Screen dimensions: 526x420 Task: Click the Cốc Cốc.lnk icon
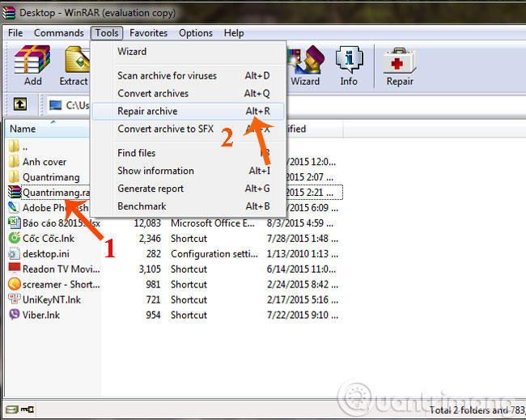click(x=14, y=238)
